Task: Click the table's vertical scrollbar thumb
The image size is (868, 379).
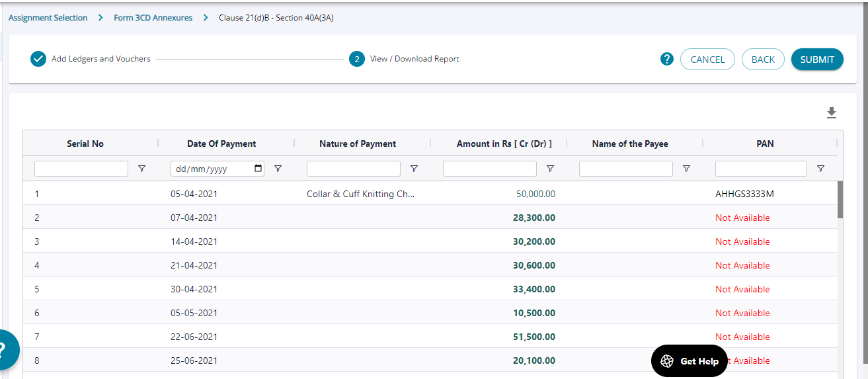Action: coord(840,200)
